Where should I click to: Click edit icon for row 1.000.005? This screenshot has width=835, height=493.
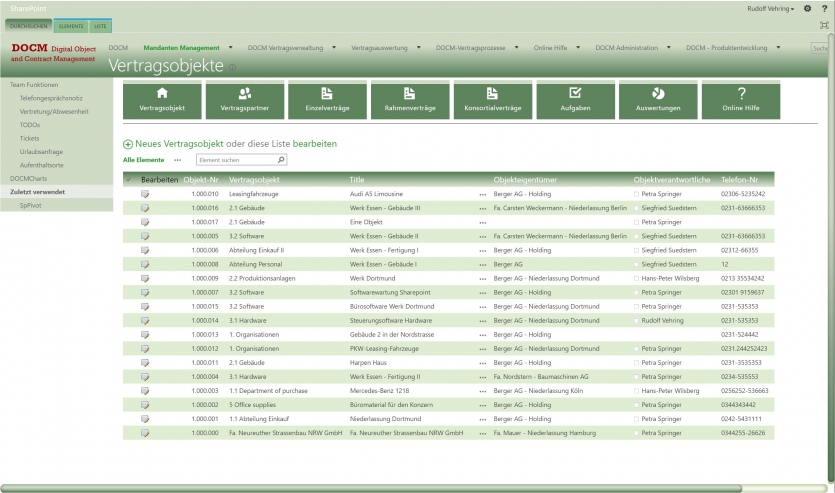[145, 236]
